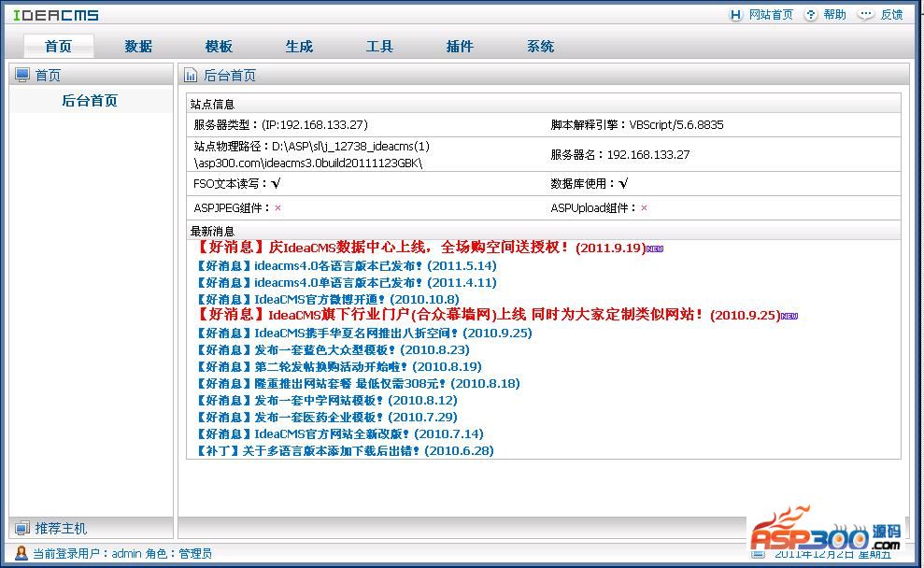Open 补丁 关于多语言版本添加下载后出错
The image size is (924, 568).
click(344, 450)
